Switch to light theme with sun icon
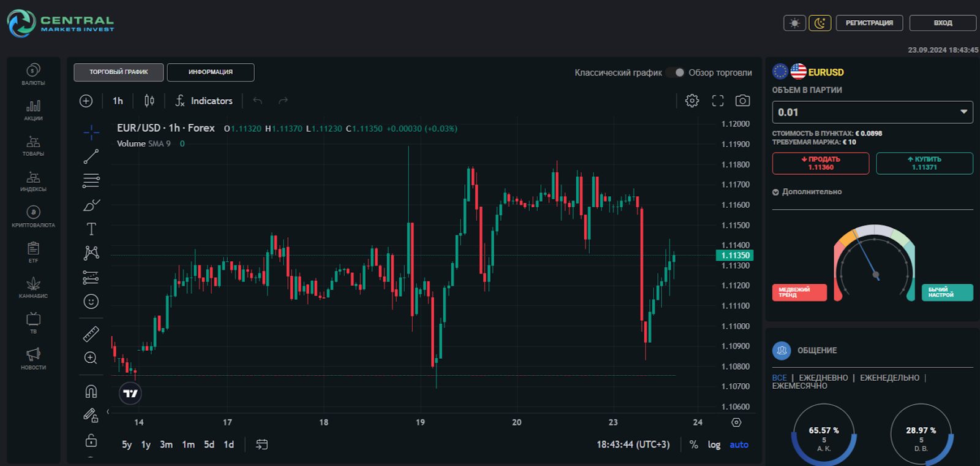 [795, 23]
